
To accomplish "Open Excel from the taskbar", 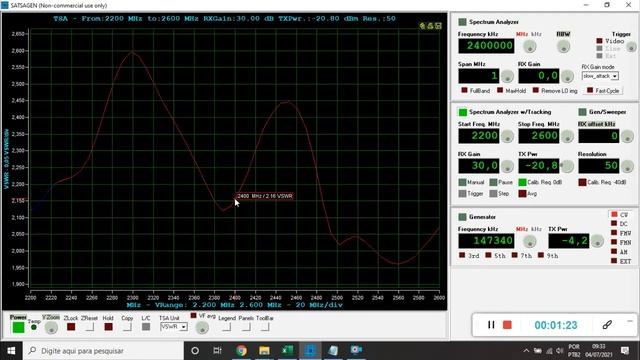I will click(287, 350).
